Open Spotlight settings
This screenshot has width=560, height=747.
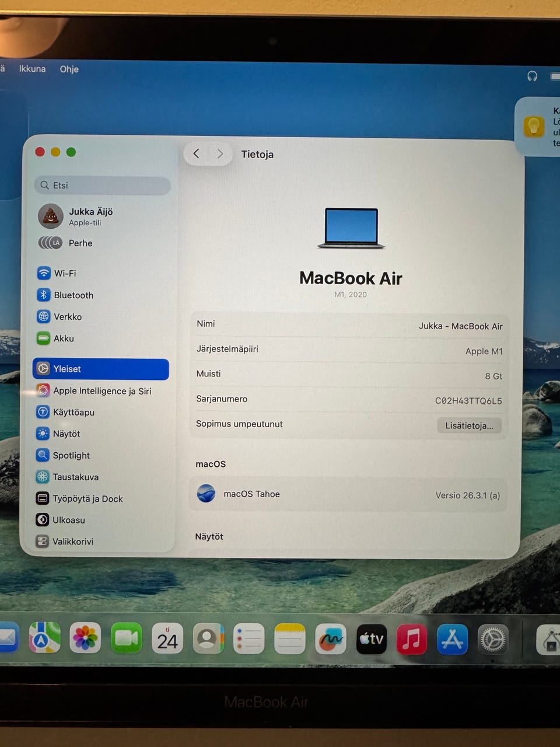[x=63, y=455]
